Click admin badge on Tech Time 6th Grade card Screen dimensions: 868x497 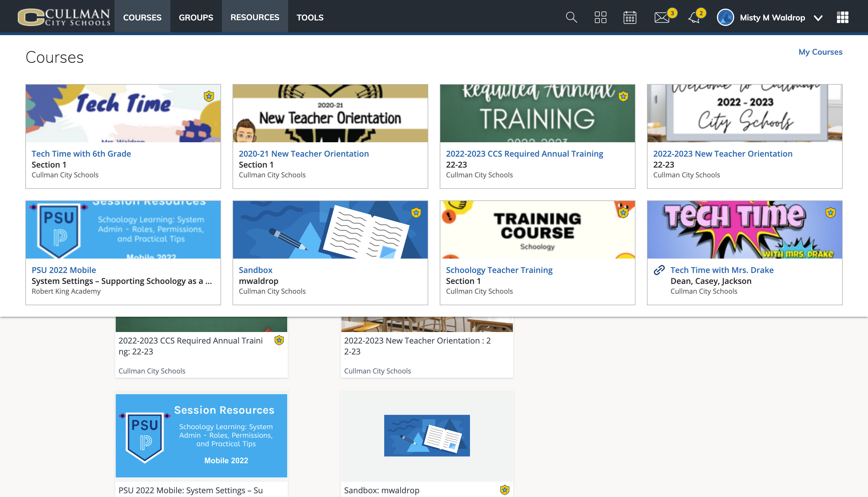(209, 96)
